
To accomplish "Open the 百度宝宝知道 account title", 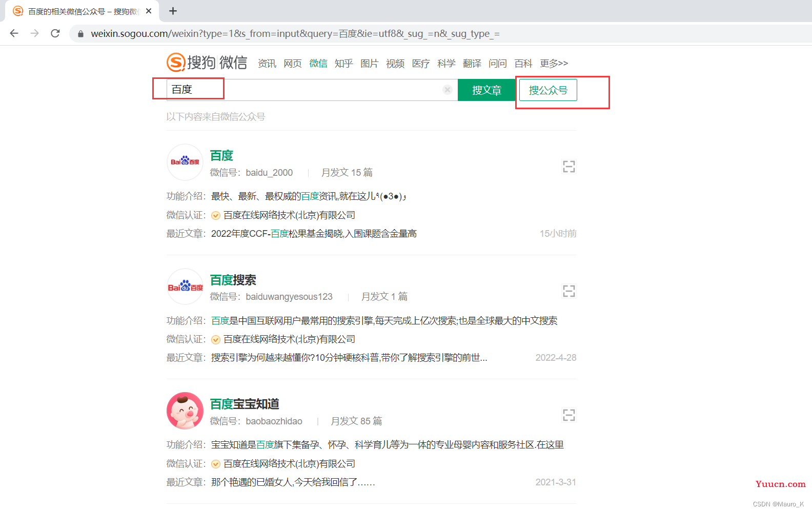I will tap(245, 404).
